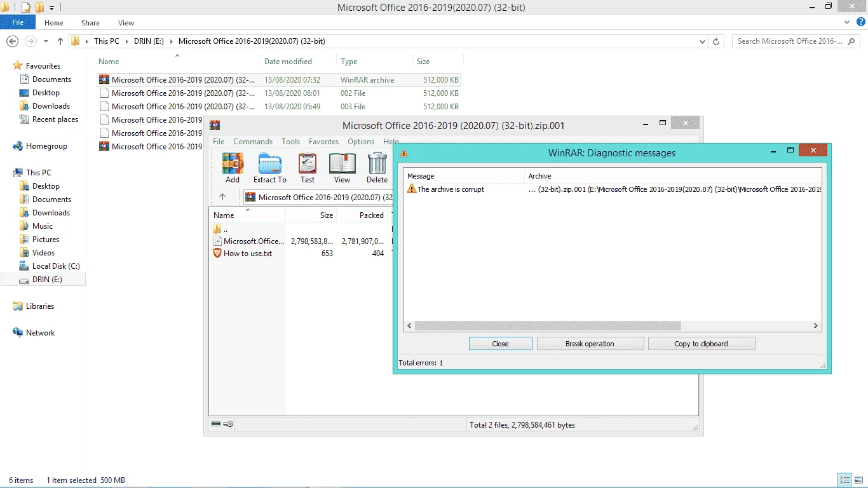Open Explorer File ribbon tab

tap(18, 22)
